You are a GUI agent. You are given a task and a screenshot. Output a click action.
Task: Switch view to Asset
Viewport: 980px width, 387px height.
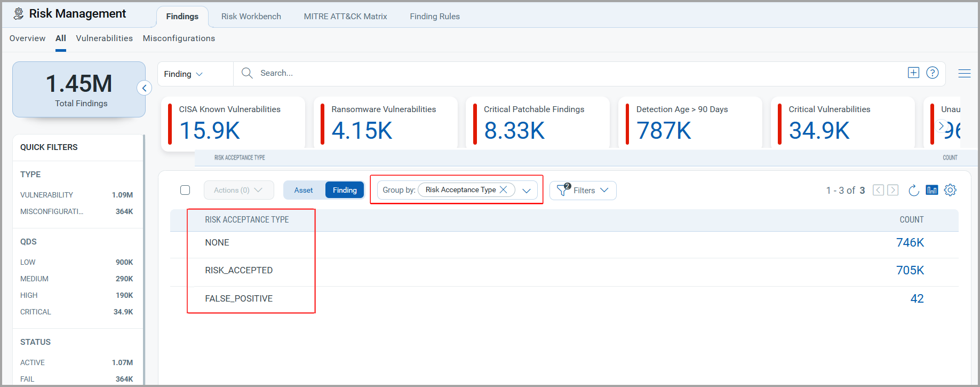304,190
